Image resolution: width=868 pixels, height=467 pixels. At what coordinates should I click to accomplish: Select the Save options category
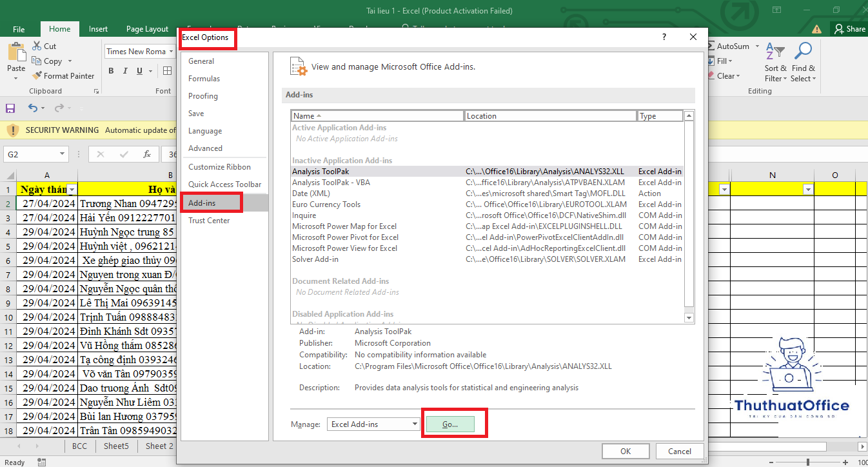pos(225,114)
